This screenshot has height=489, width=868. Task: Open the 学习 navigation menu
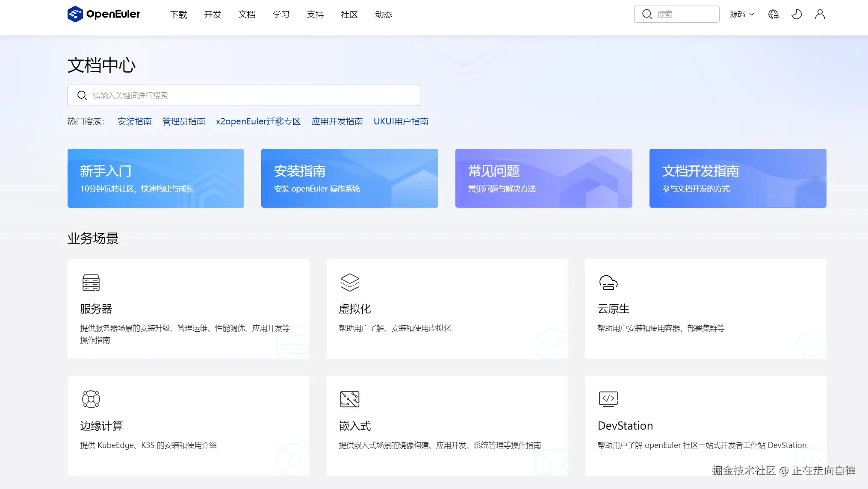(281, 15)
